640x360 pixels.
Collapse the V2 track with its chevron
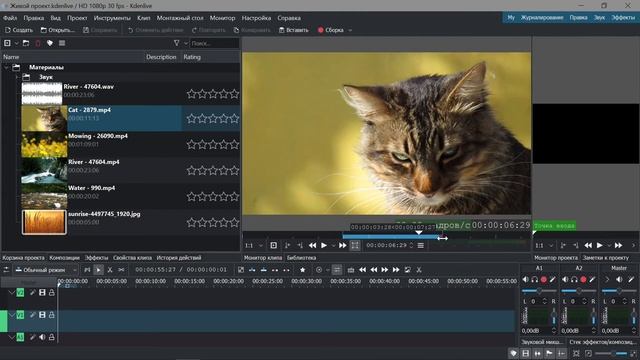point(11,293)
